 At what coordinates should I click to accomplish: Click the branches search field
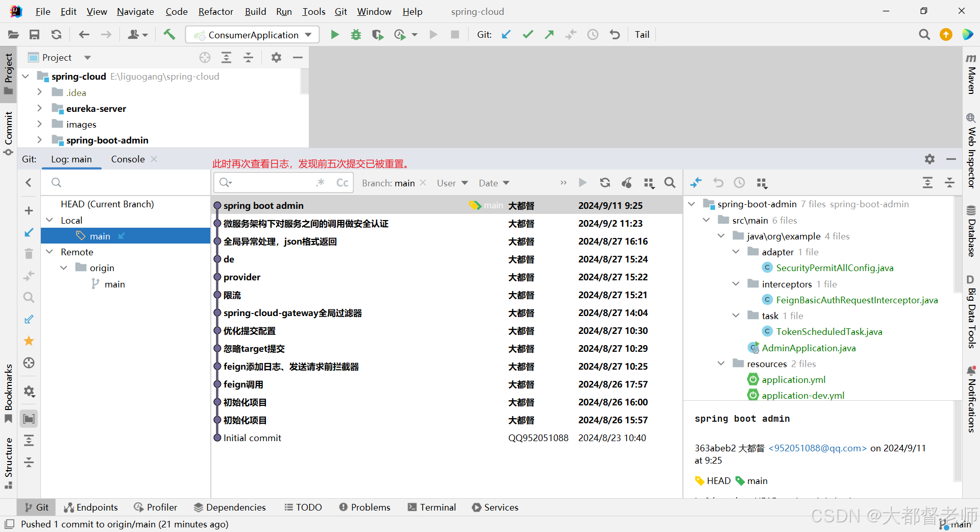(126, 183)
